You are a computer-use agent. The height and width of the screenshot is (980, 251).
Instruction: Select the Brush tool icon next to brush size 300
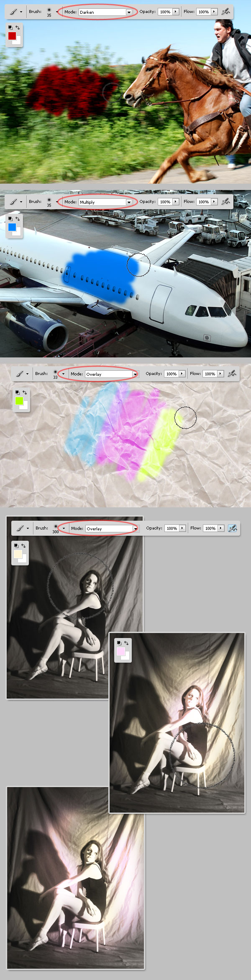coord(20,528)
